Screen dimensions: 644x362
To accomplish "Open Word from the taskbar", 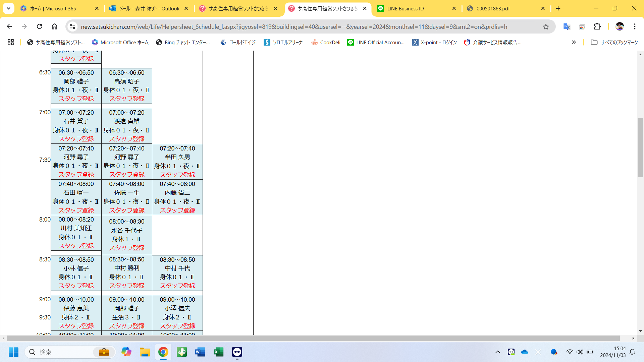I will (200, 352).
